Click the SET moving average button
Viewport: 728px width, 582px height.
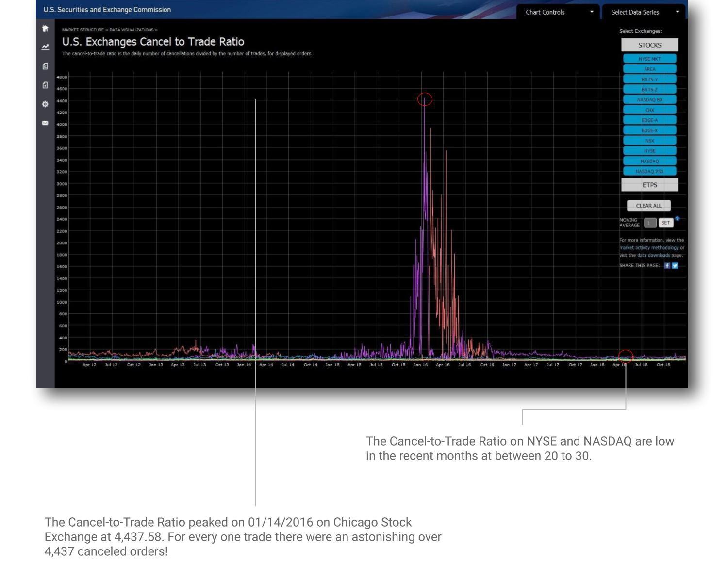coord(665,223)
